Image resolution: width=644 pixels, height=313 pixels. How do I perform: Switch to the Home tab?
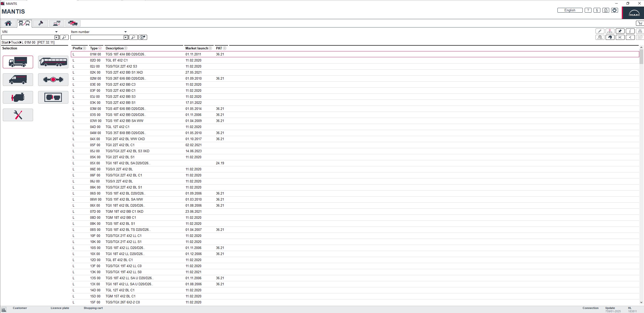click(8, 23)
